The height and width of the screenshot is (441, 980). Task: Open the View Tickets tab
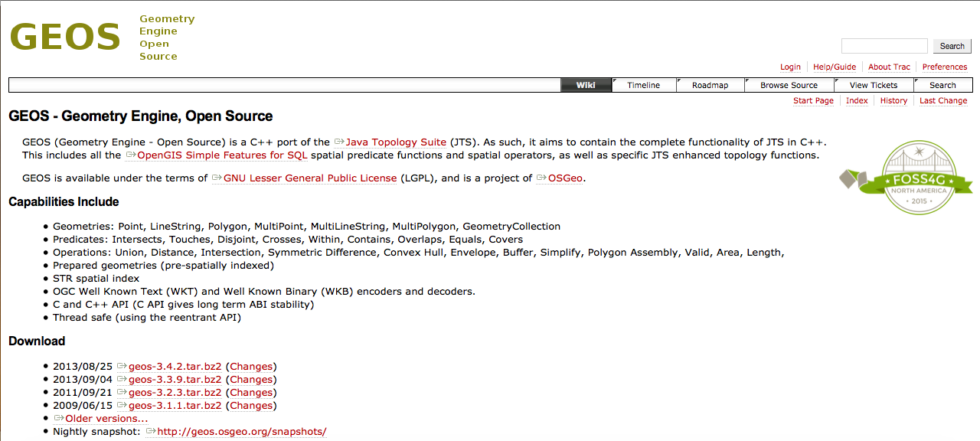(x=874, y=85)
